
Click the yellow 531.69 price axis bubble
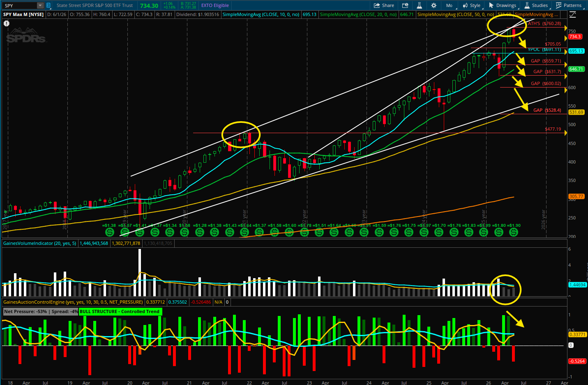[x=576, y=112]
